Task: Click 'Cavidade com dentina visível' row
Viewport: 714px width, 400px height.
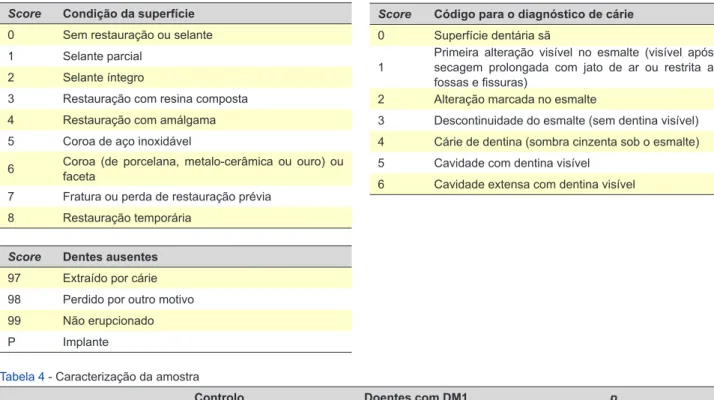Action: point(542,163)
